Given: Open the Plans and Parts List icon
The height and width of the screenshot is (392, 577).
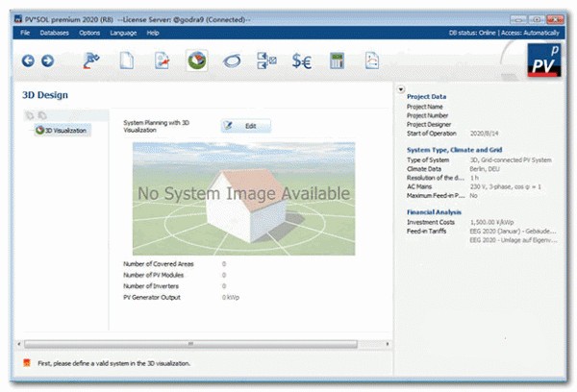Looking at the screenshot, I should [x=266, y=61].
